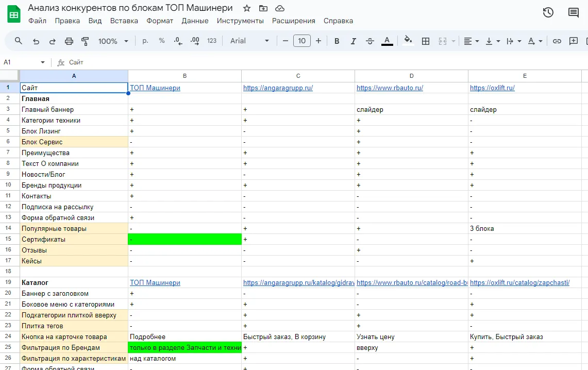Select cell reading Быстрый заказ, В корзину

click(298, 337)
